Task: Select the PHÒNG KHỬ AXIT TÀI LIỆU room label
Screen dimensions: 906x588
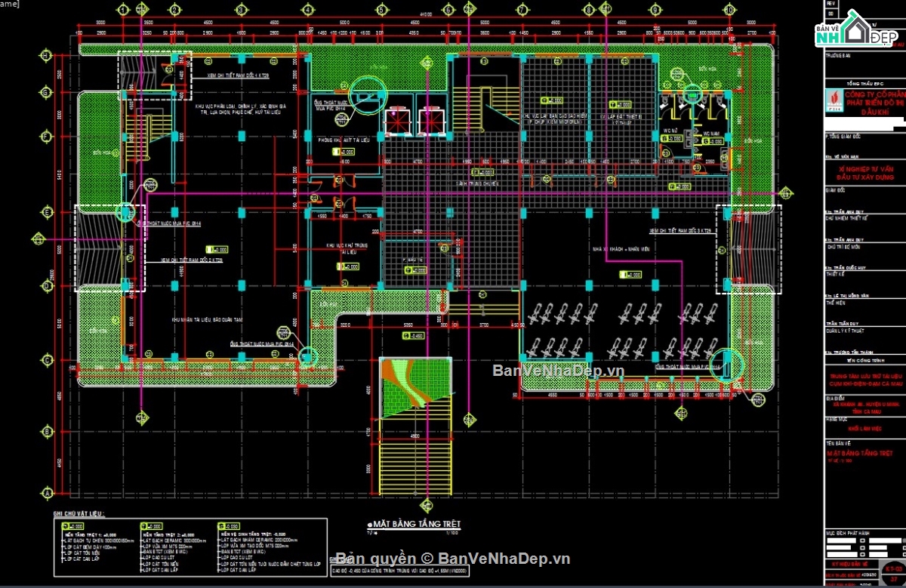Action: tap(344, 140)
